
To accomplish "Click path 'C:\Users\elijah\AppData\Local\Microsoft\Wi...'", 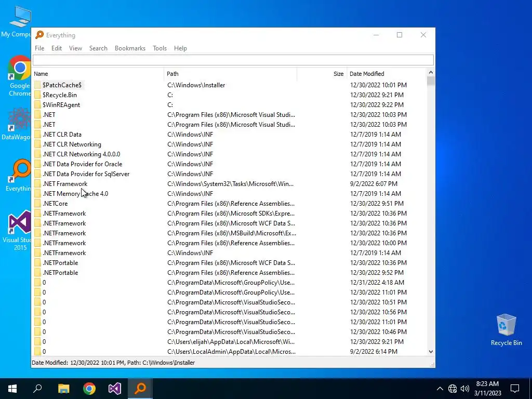I will (231, 342).
